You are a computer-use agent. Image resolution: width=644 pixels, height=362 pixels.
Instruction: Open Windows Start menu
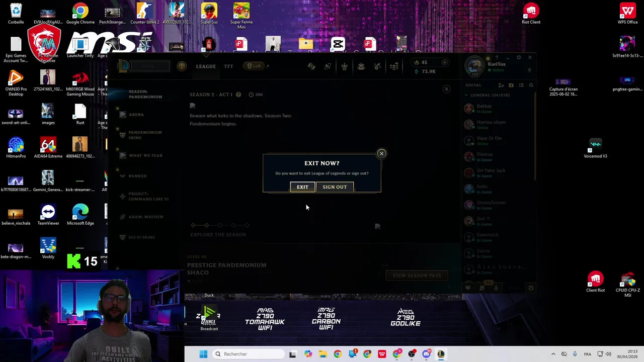tap(203, 354)
